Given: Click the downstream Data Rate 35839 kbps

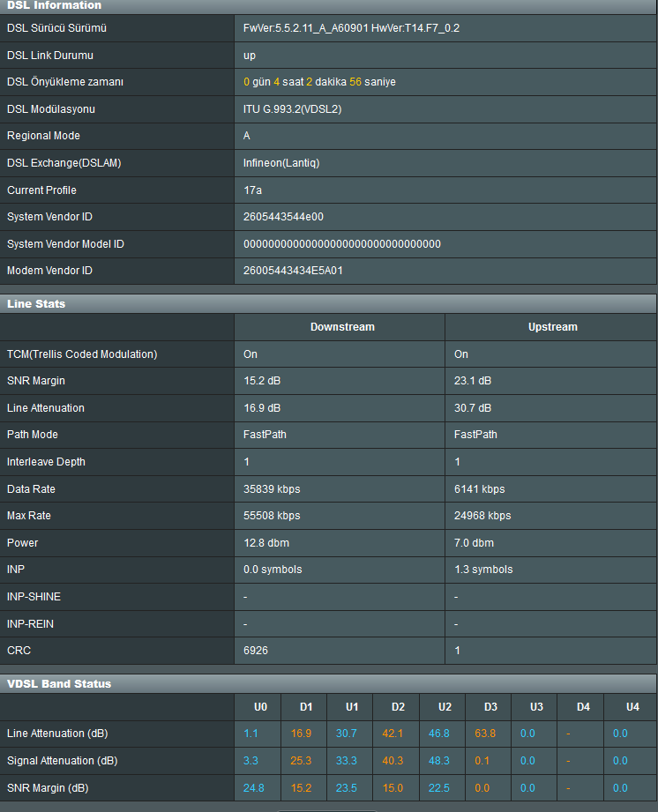Looking at the screenshot, I should pos(272,489).
